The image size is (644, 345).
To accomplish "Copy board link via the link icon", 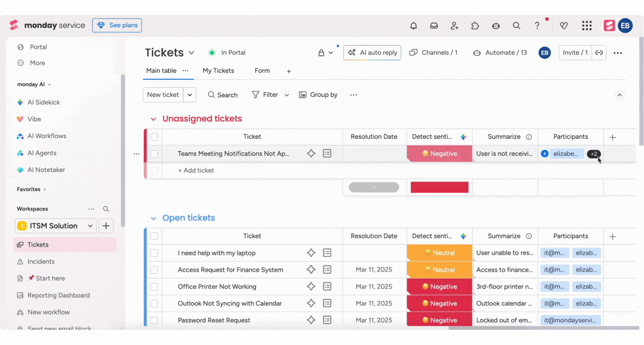I will click(x=599, y=53).
